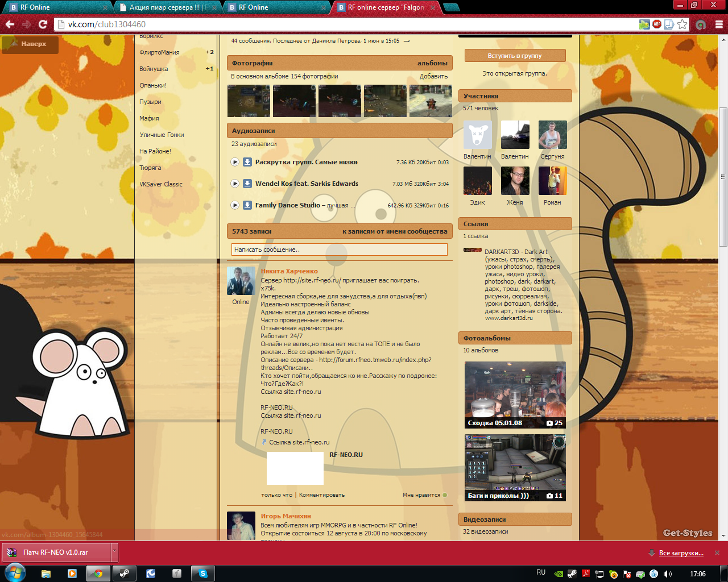This screenshot has width=728, height=582.
Task: Open Skype from the Windows taskbar
Action: click(x=203, y=573)
